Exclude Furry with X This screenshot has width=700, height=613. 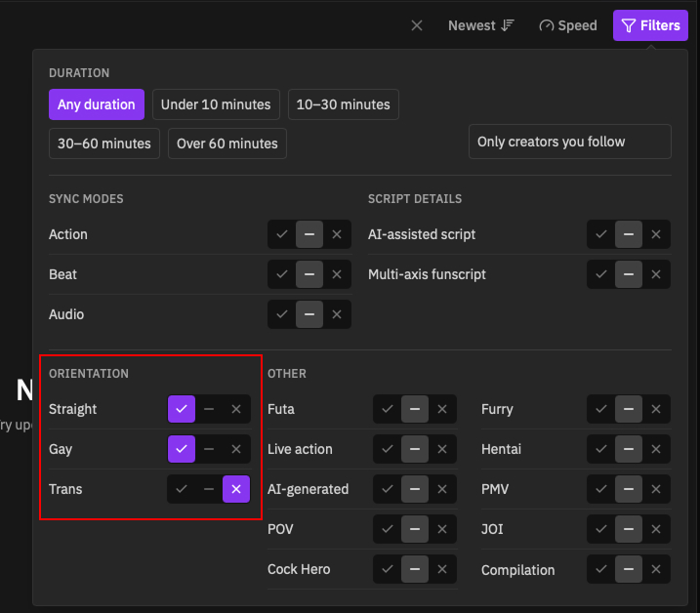[x=656, y=409]
